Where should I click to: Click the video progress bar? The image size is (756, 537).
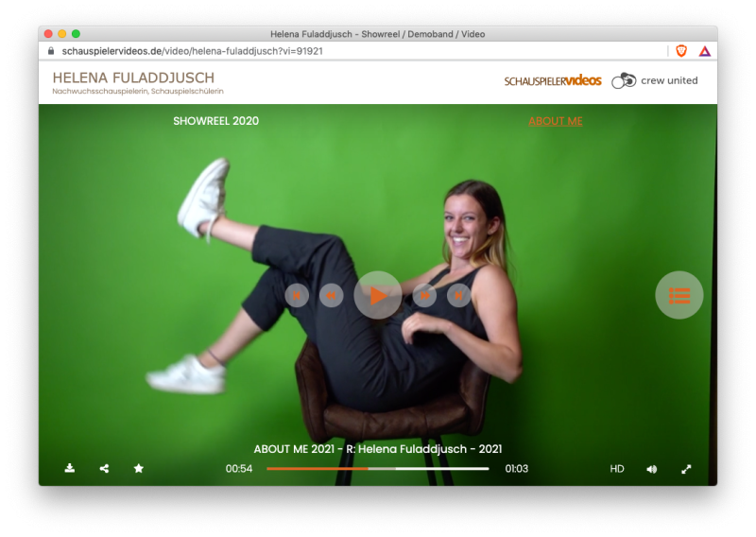(x=377, y=469)
